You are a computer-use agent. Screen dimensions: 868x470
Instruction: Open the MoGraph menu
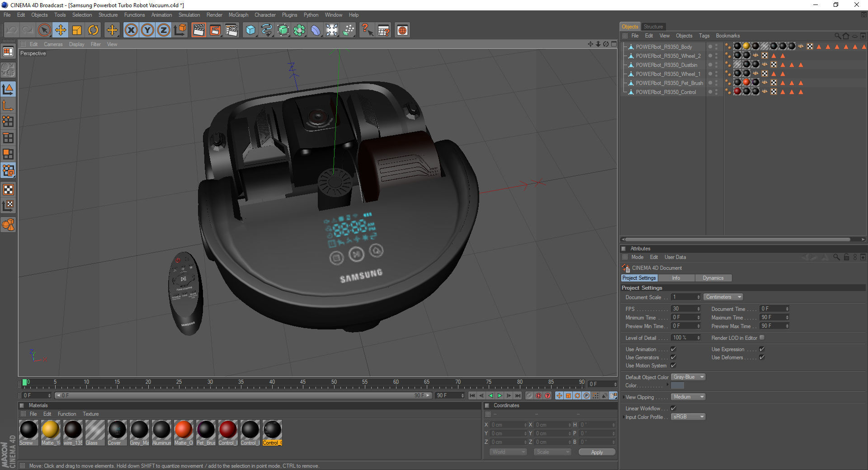238,15
